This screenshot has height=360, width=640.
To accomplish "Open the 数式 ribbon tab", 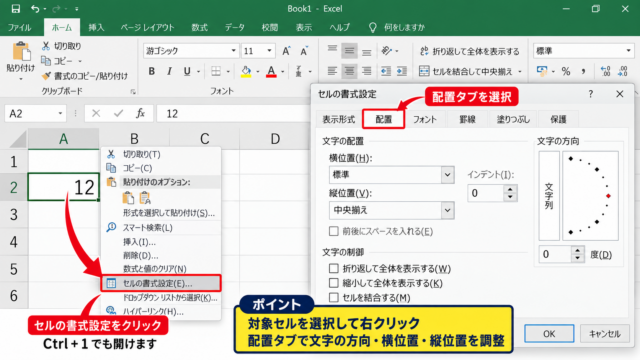I will 200,27.
